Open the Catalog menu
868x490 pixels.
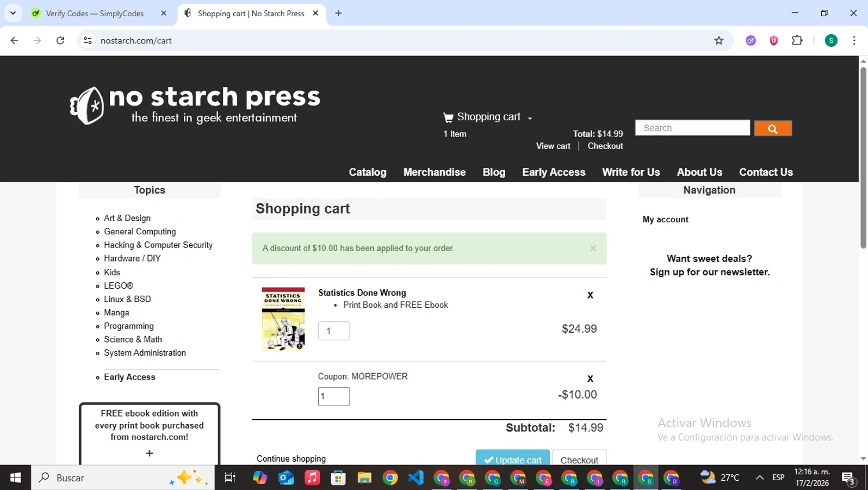[x=367, y=172]
